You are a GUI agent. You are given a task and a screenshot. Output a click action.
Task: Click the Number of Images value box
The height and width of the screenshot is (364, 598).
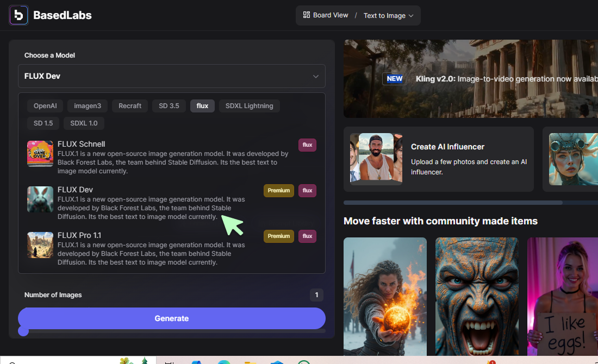tap(316, 295)
